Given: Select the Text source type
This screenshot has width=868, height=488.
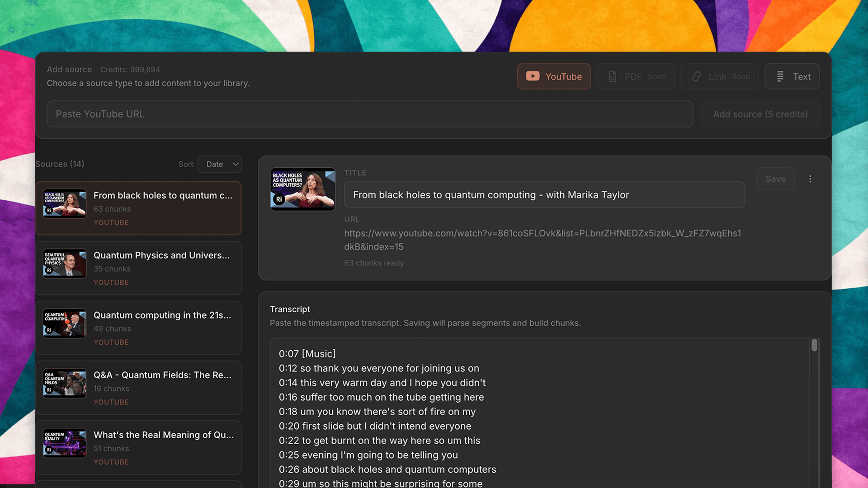Looking at the screenshot, I should coord(792,76).
